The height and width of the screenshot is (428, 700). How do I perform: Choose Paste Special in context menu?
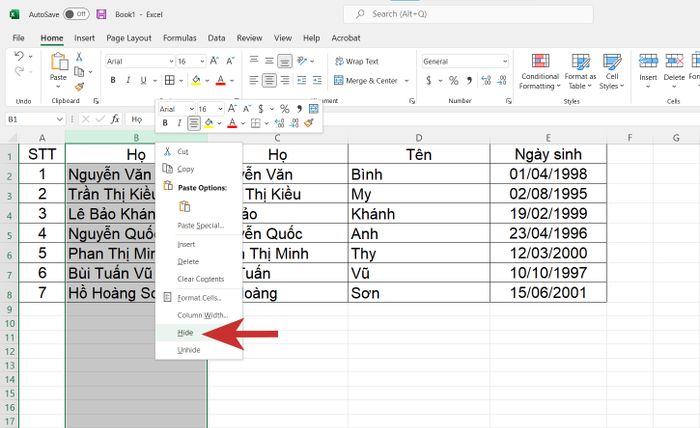(x=200, y=226)
